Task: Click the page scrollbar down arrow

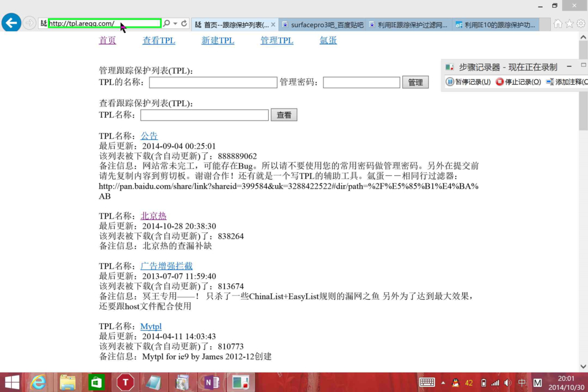Action: (x=583, y=366)
